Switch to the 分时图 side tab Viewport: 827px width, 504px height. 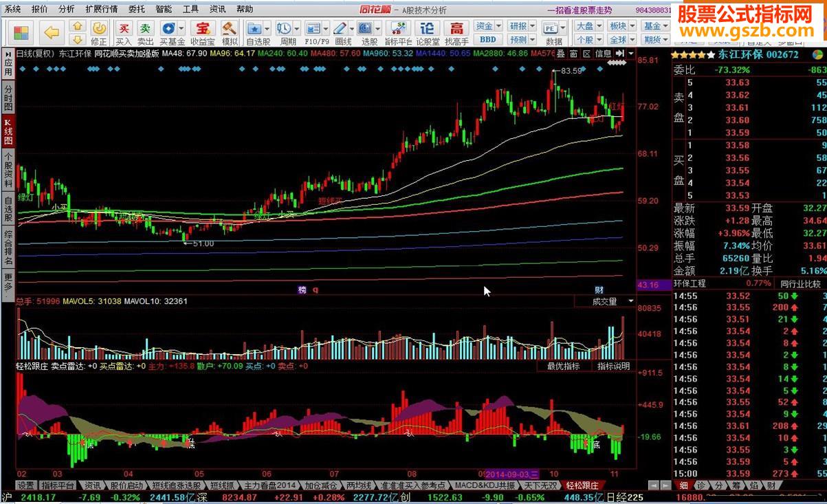(x=8, y=98)
